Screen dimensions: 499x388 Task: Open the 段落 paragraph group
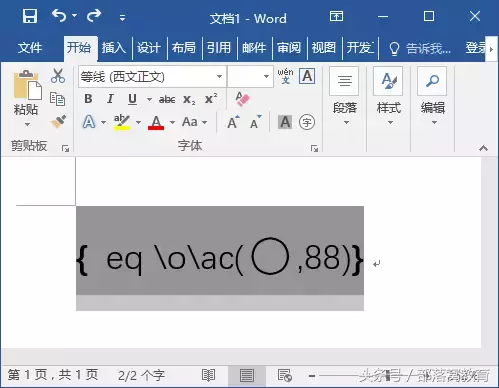(345, 97)
